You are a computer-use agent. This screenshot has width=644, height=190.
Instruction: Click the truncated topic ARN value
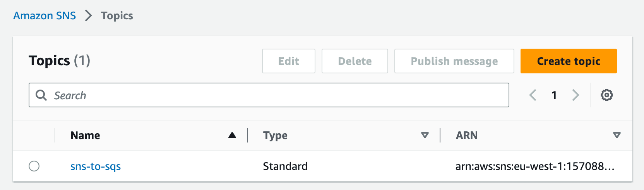click(535, 166)
